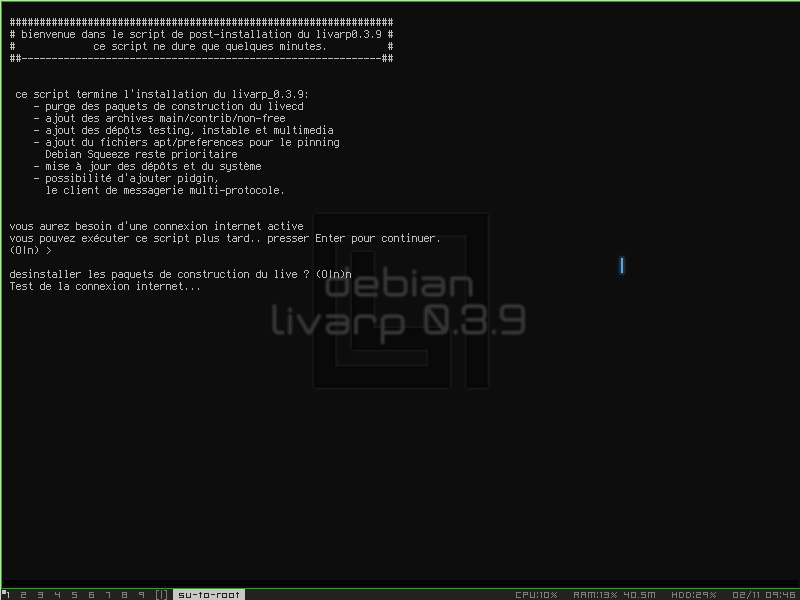Click 'mise à jour des dépôts et du système'
This screenshot has height=600, width=800.
[153, 166]
